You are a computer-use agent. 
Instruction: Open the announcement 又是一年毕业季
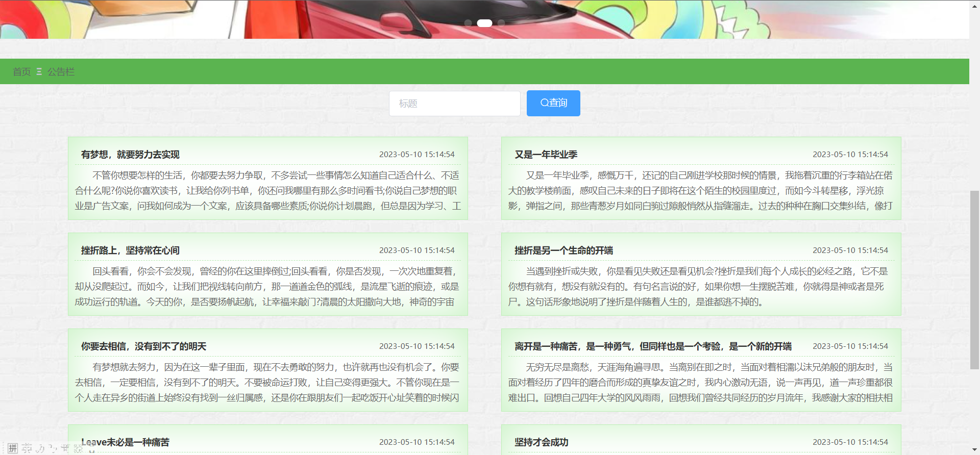tap(546, 155)
